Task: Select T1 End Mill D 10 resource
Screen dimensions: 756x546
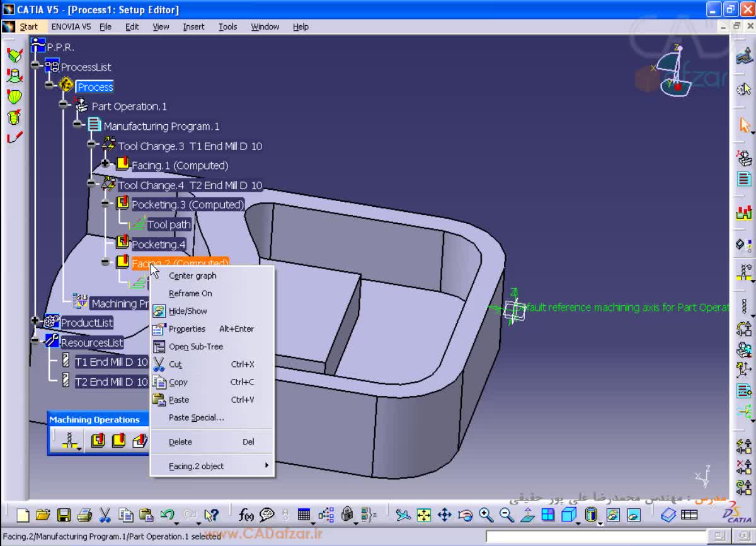Action: [x=111, y=362]
